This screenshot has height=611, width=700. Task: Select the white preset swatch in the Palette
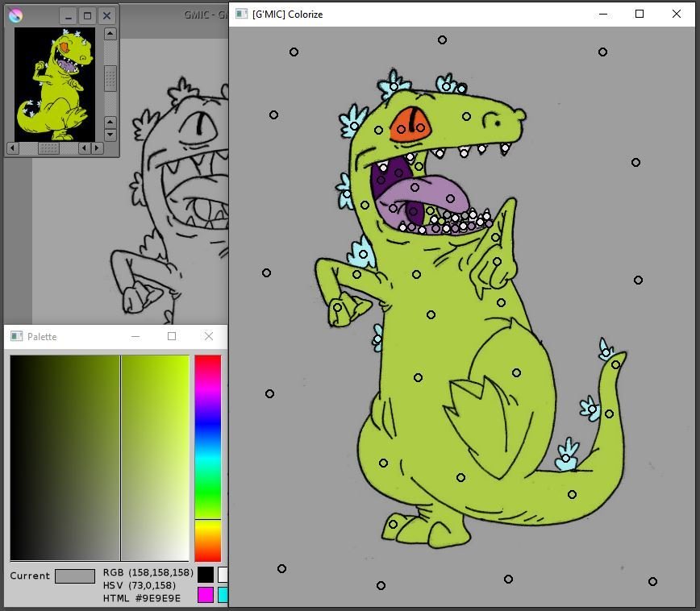click(x=223, y=575)
